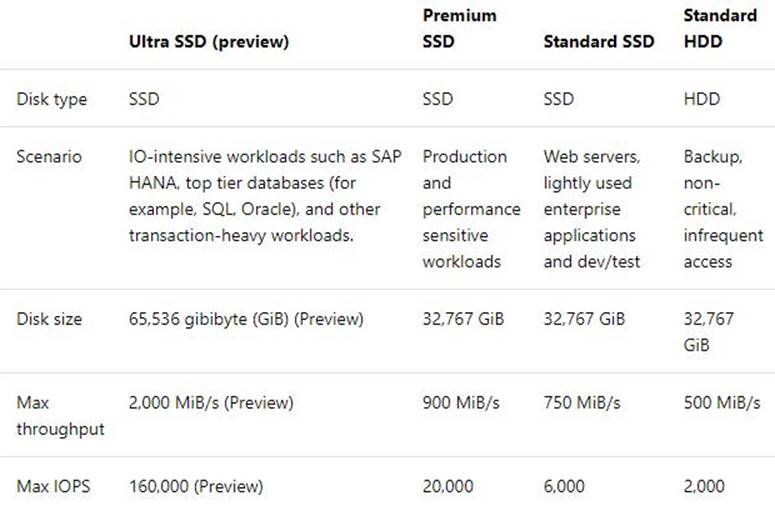
Task: Click the 20,000 Max IOPS value
Action: [449, 486]
